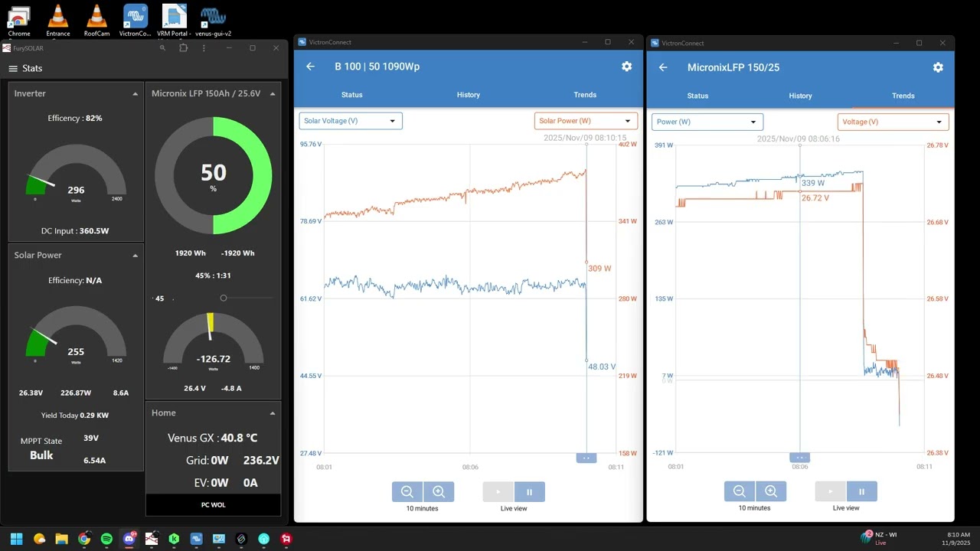Click the 50% battery state-of-charge ring
This screenshot has height=551, width=980.
click(x=214, y=175)
